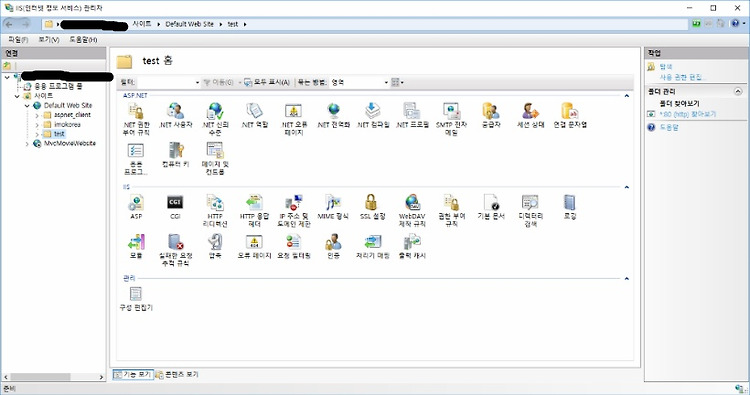The height and width of the screenshot is (395, 750).
Task: Expand the MvcMovieWebsite site node
Action: pyautogui.click(x=27, y=143)
